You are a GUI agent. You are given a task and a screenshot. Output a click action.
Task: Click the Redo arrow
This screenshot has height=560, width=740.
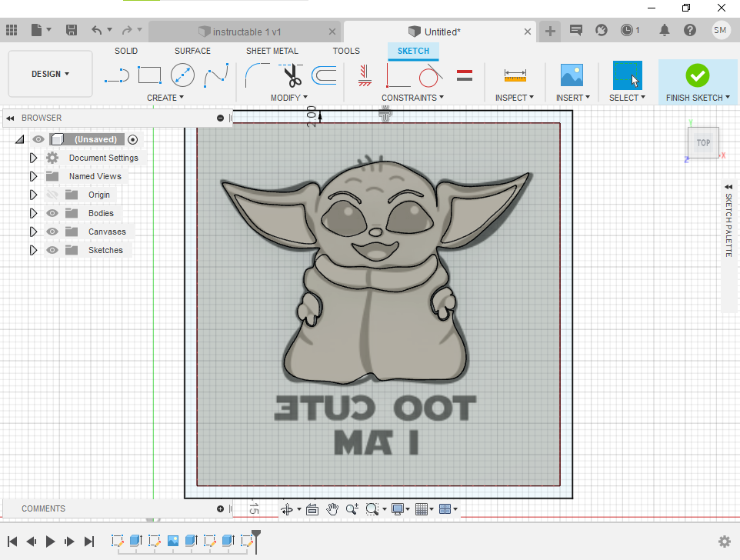pyautogui.click(x=127, y=31)
